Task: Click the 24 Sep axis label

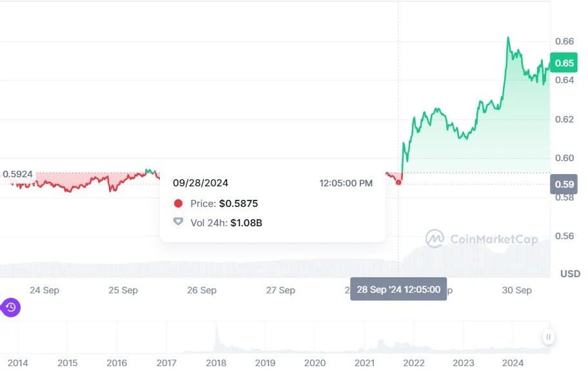Action: coord(44,290)
